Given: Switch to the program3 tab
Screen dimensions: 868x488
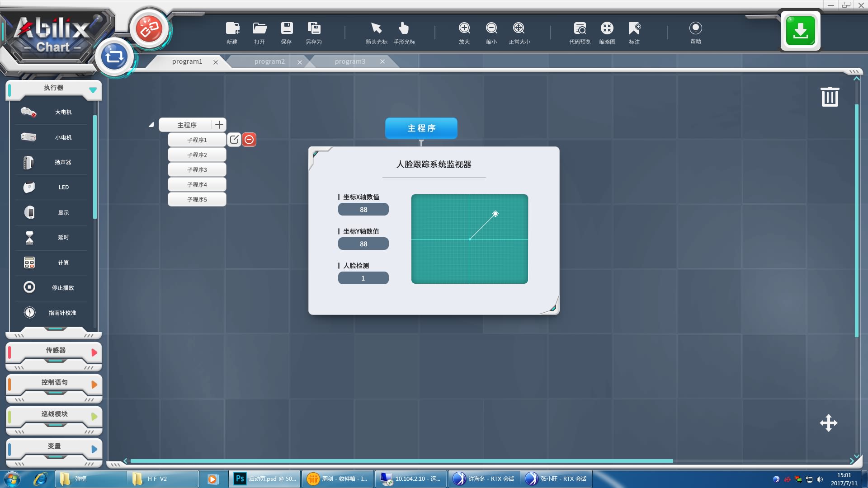Looking at the screenshot, I should pyautogui.click(x=350, y=61).
